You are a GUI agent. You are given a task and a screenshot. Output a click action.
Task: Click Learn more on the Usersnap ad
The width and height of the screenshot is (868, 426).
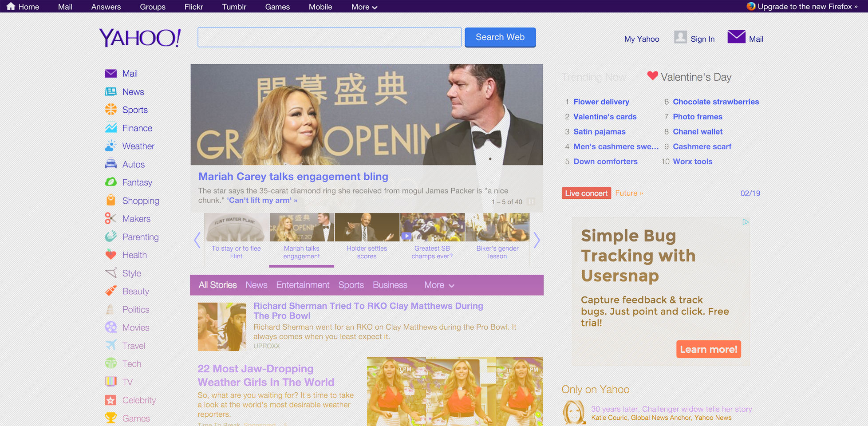(x=708, y=349)
